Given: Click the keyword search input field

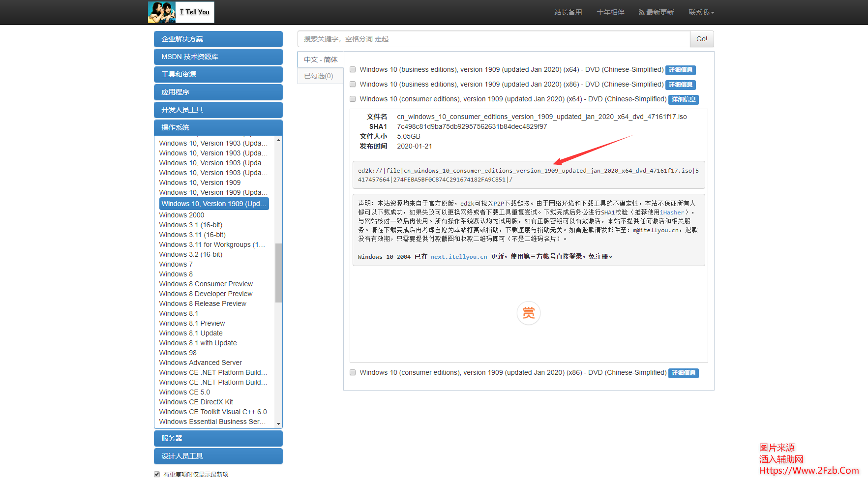Looking at the screenshot, I should click(x=493, y=39).
